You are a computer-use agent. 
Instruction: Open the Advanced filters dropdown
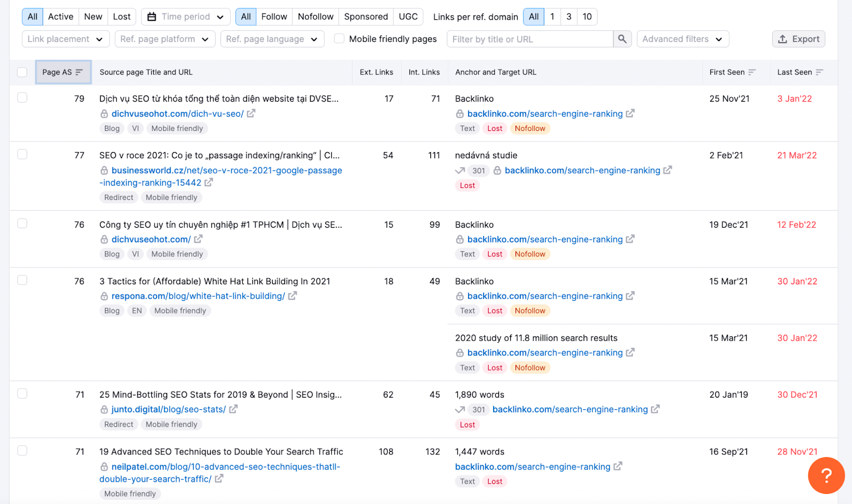(x=682, y=39)
